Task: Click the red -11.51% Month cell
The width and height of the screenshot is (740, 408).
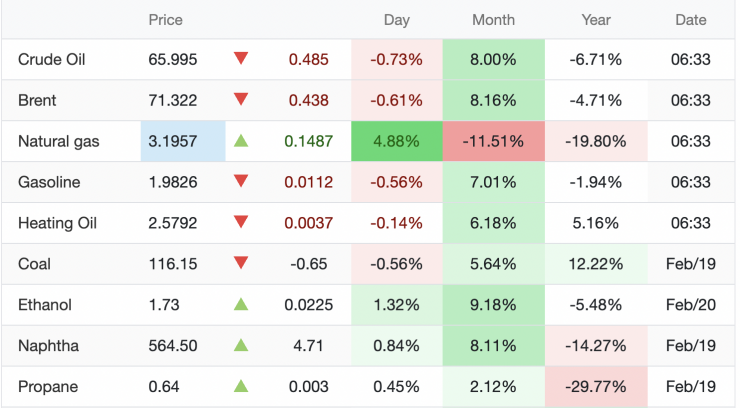Action: (x=494, y=141)
